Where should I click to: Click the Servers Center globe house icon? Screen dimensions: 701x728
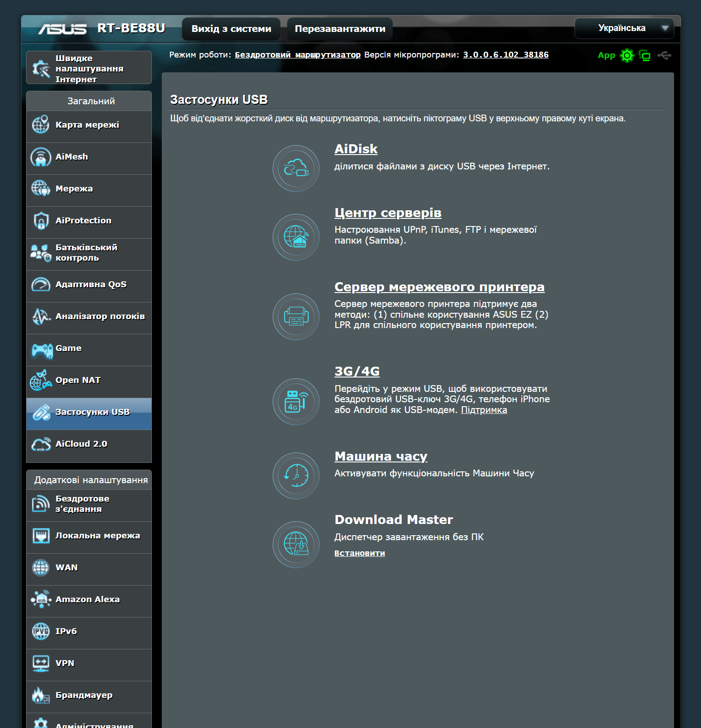[x=296, y=237]
